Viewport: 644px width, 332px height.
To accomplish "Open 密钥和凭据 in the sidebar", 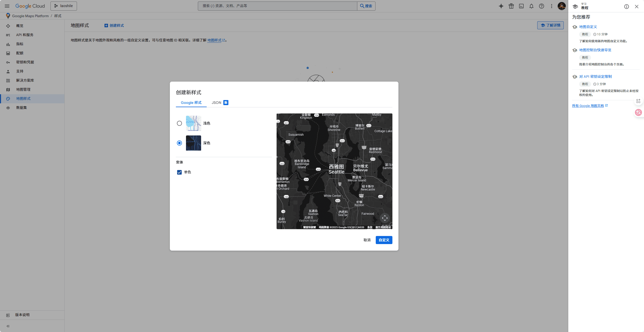I will click(32, 62).
